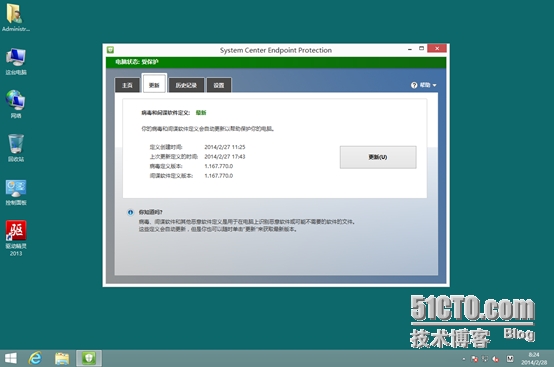Select the Endpoint Protection taskbar button
This screenshot has height=367, width=554.
pos(89,359)
